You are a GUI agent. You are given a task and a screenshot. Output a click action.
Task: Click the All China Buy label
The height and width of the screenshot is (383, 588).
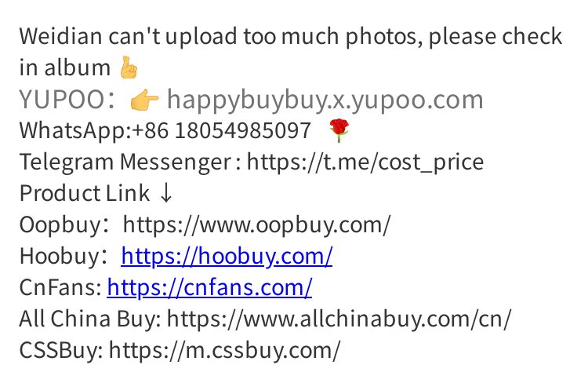point(90,319)
